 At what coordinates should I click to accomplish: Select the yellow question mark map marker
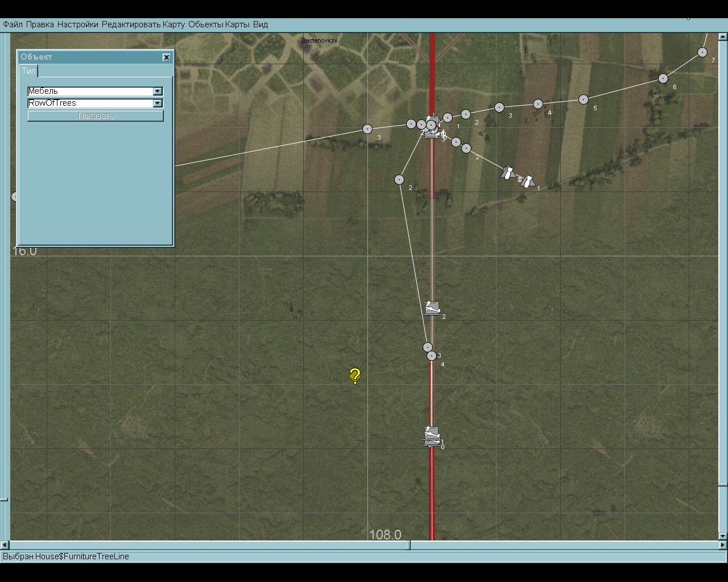355,376
